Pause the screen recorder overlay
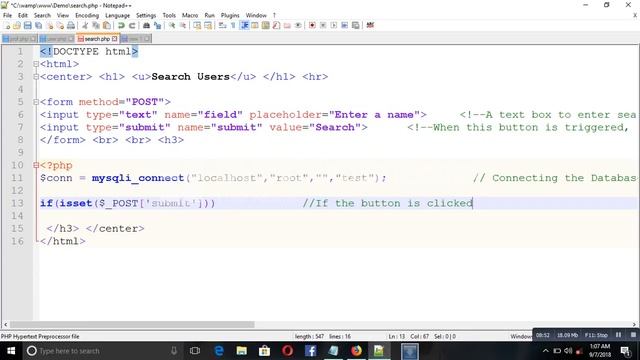This screenshot has width=640, height=360. (618, 335)
